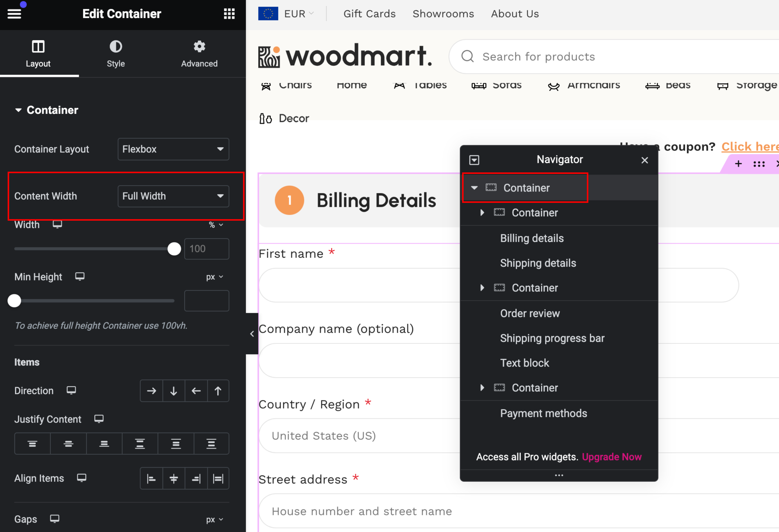
Task: Set direction to row reversed (left arrow)
Action: tap(196, 391)
